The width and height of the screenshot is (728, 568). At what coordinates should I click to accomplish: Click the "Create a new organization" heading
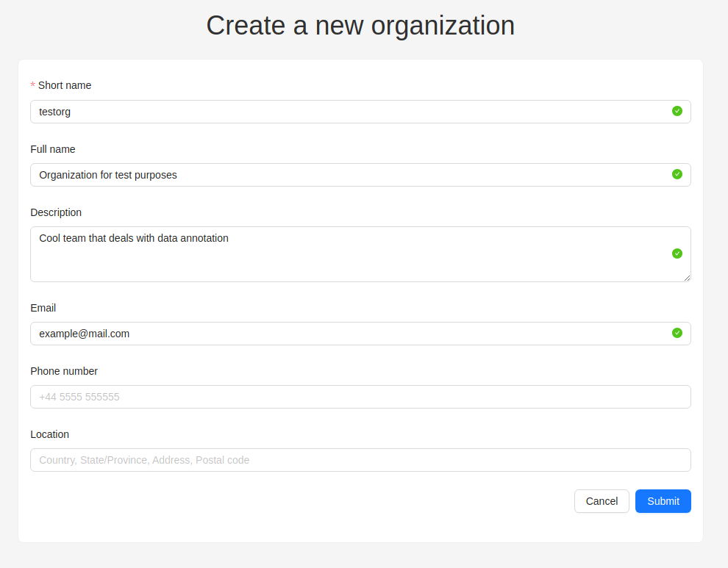[x=360, y=25]
